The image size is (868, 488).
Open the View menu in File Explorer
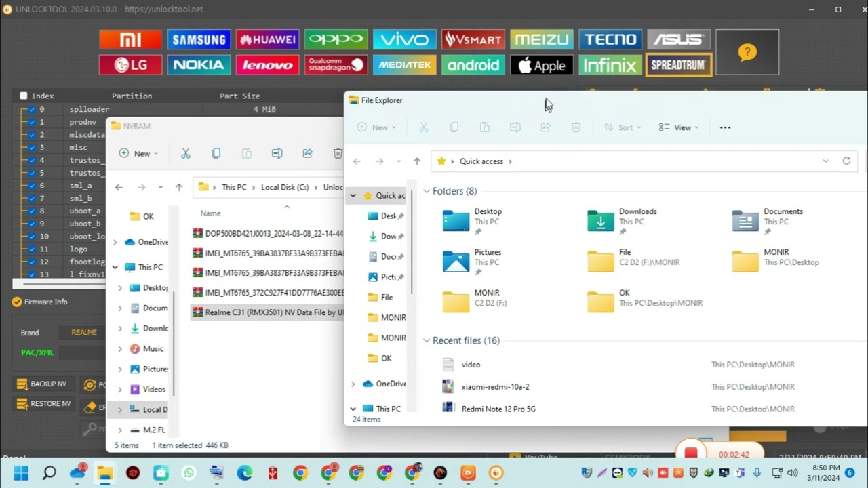(678, 127)
